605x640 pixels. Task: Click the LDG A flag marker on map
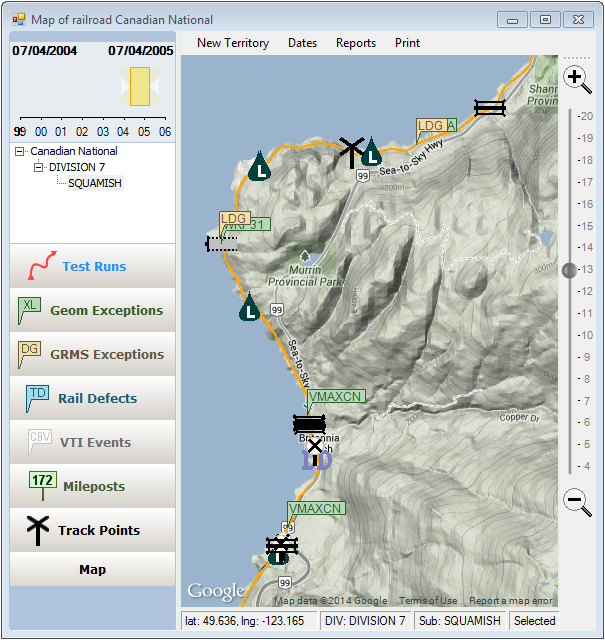coord(435,126)
